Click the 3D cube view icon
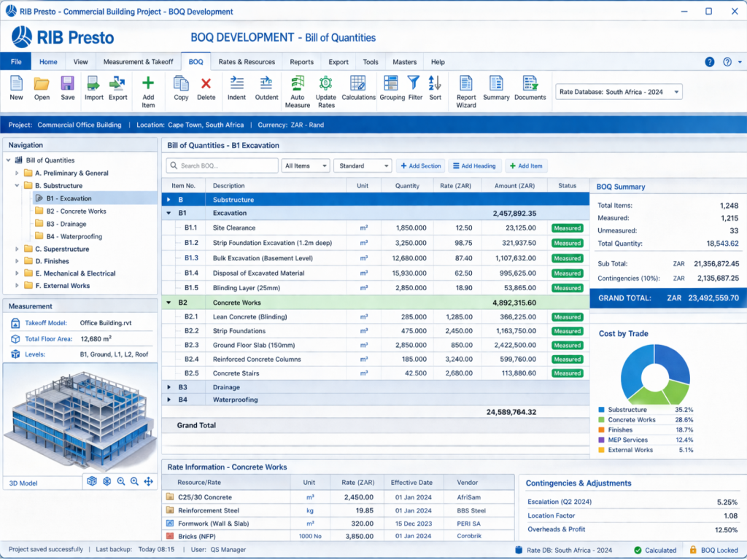The image size is (747, 560). click(x=92, y=481)
